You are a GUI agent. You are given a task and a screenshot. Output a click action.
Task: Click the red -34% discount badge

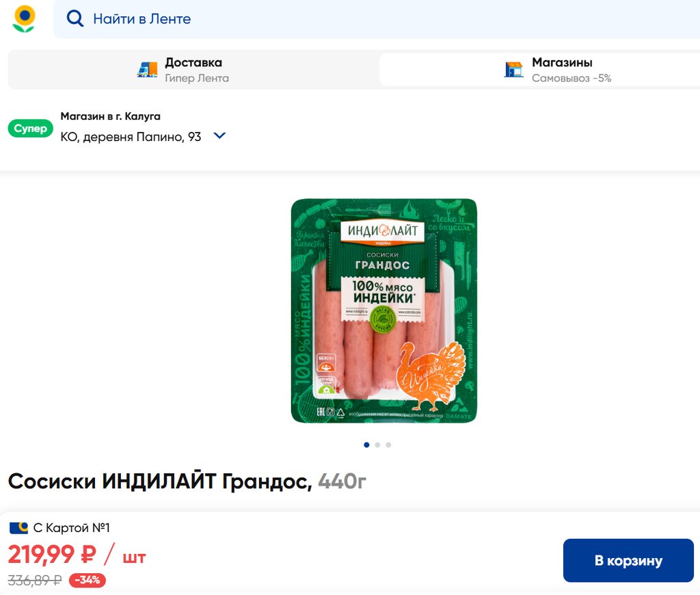coord(87,580)
